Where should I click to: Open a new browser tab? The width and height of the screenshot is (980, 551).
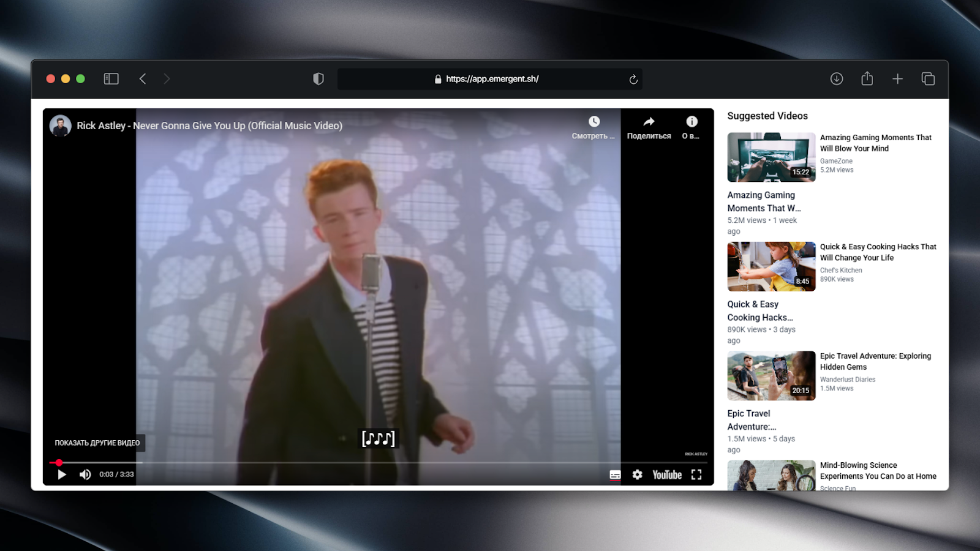click(897, 79)
